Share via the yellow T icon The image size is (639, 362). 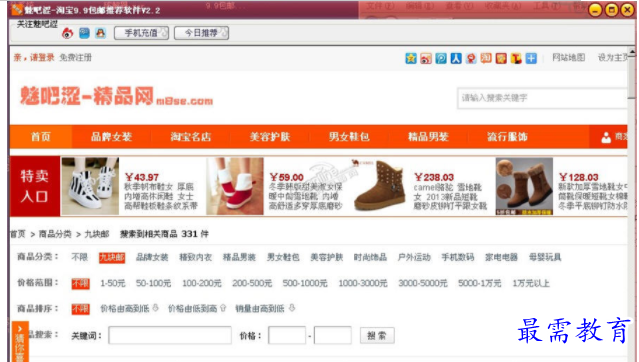click(x=516, y=58)
